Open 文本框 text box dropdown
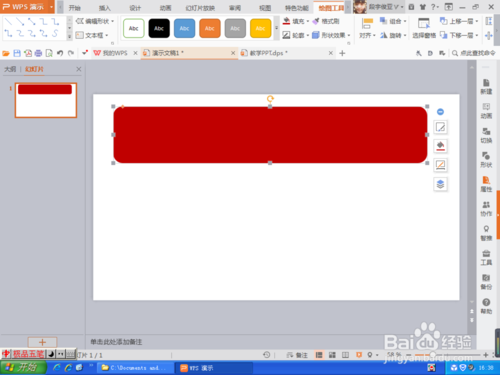 pos(92,35)
